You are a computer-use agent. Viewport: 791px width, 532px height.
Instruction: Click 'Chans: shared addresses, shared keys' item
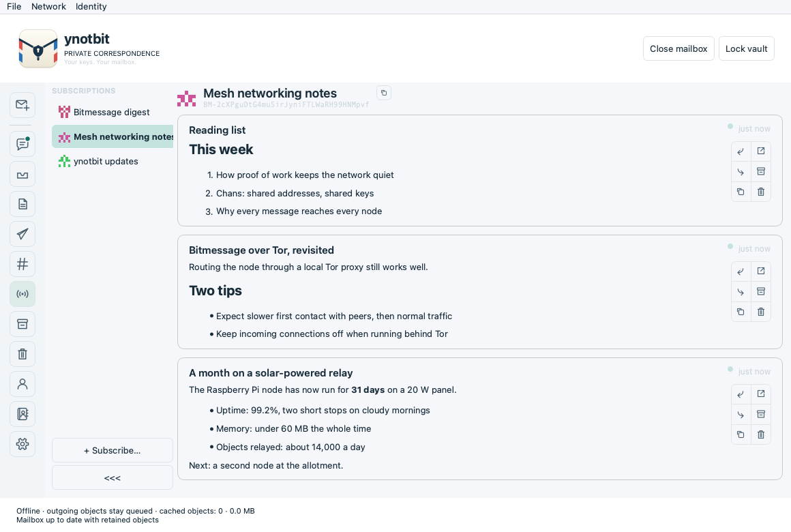[x=295, y=193]
